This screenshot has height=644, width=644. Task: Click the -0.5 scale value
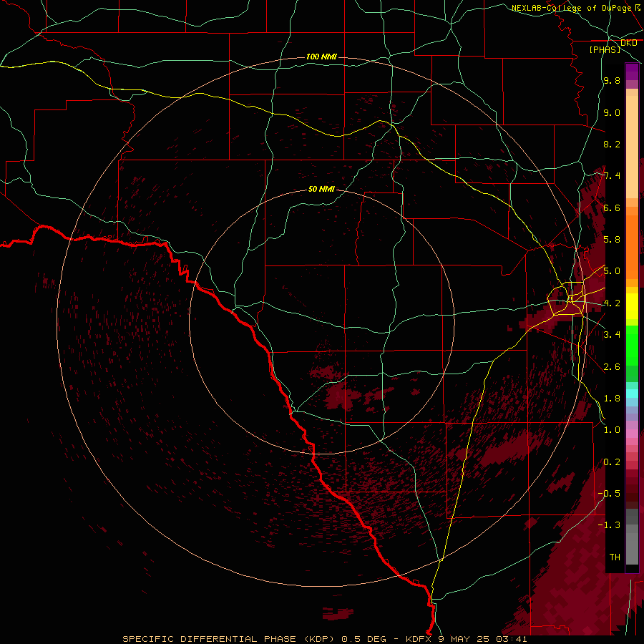[x=609, y=494]
